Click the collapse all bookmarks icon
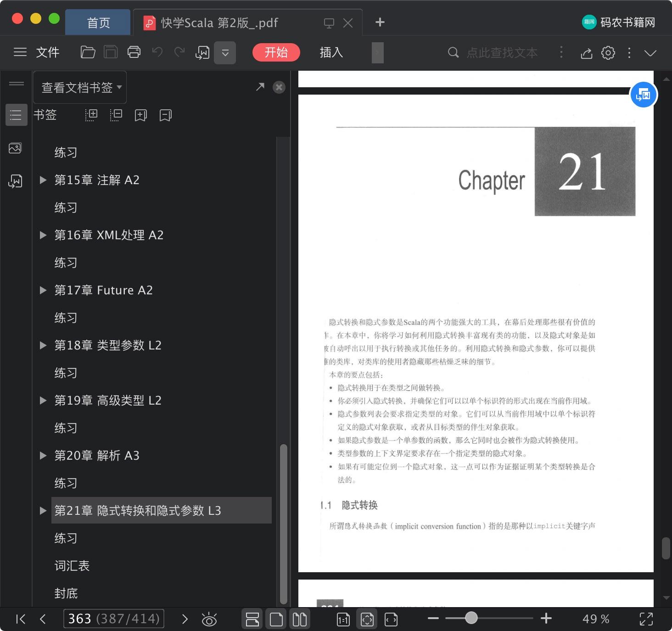The height and width of the screenshot is (631, 672). 116,115
